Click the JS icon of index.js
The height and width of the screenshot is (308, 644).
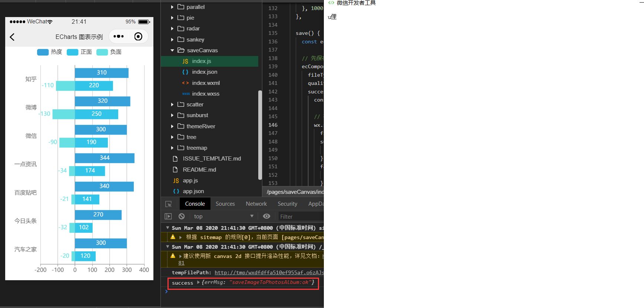point(185,62)
